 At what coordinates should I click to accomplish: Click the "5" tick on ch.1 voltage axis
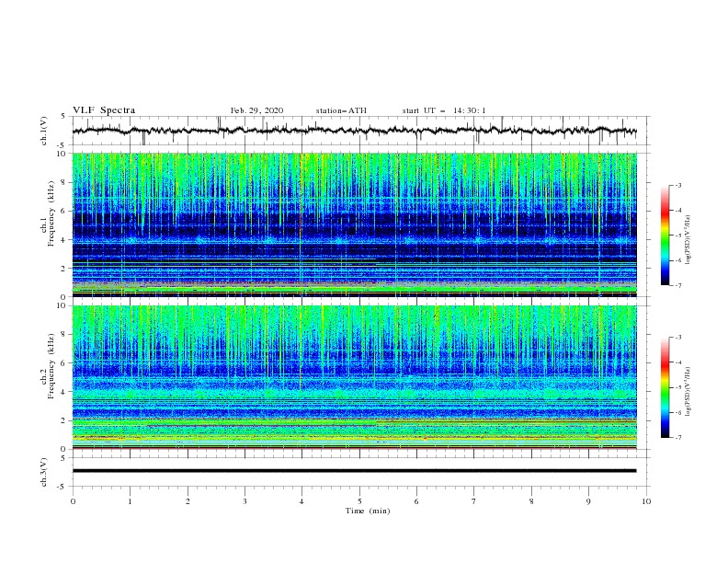point(65,116)
